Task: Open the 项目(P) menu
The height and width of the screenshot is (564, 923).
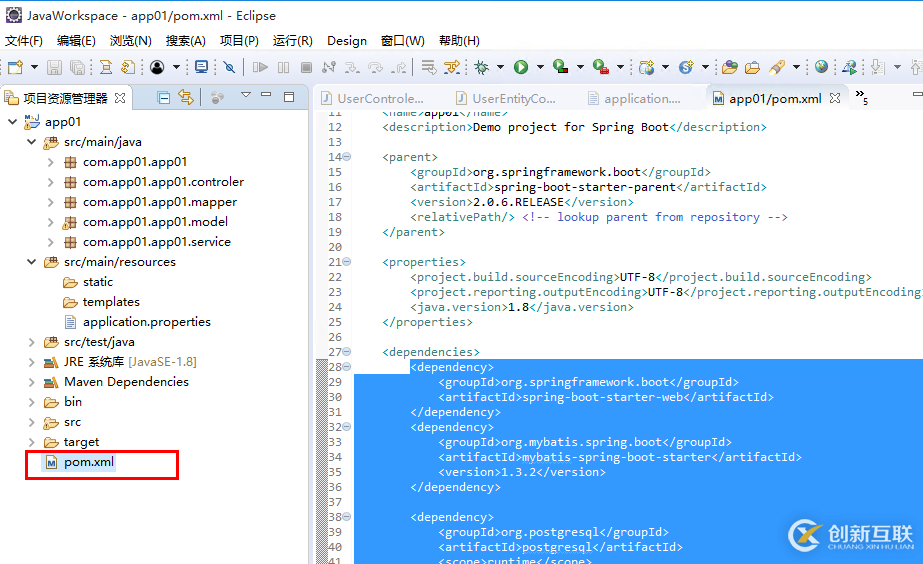Action: (x=239, y=41)
